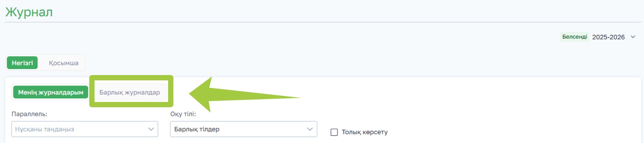Viewport: 644px width, 143px height.
Task: Expand the Оқу тілі dropdown chevron
Action: [x=310, y=129]
